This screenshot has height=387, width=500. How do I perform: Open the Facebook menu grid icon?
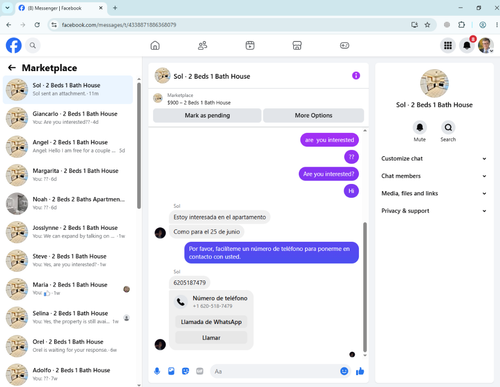[x=448, y=45]
